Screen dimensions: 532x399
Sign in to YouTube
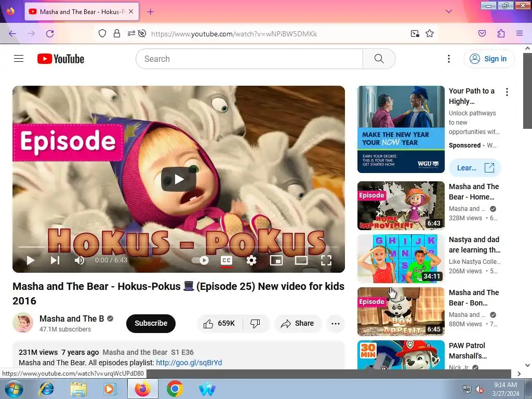click(489, 59)
